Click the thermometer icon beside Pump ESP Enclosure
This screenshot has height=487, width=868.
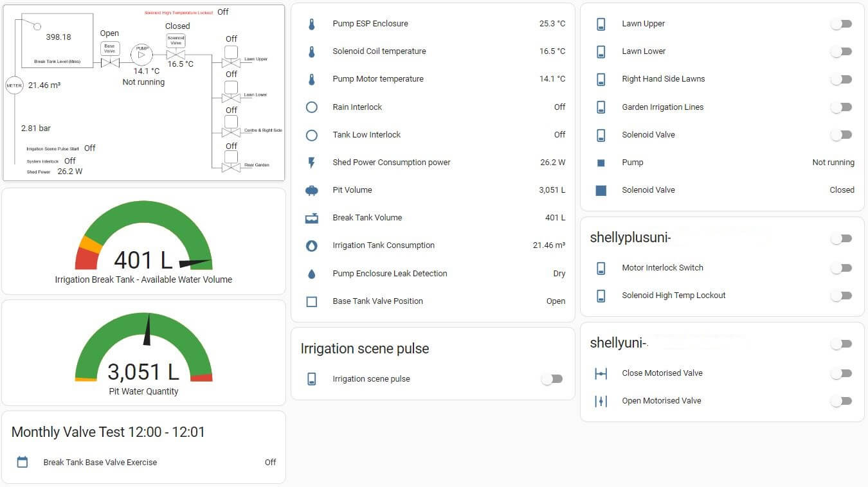[x=312, y=24]
